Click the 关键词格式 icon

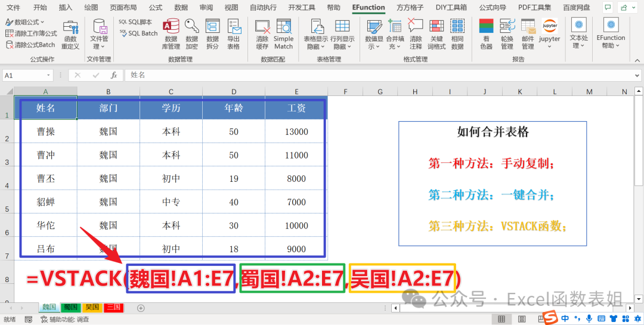click(x=436, y=27)
